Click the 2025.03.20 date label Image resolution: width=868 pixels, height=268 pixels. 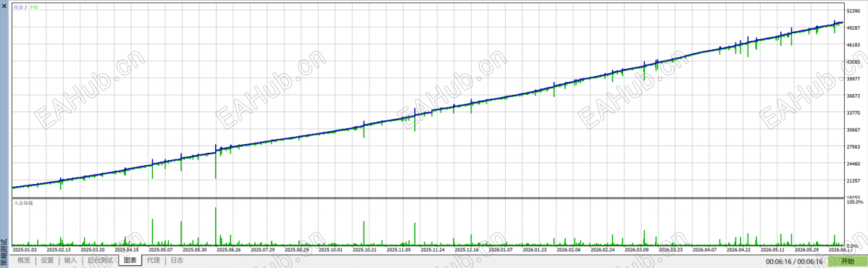[x=93, y=250]
